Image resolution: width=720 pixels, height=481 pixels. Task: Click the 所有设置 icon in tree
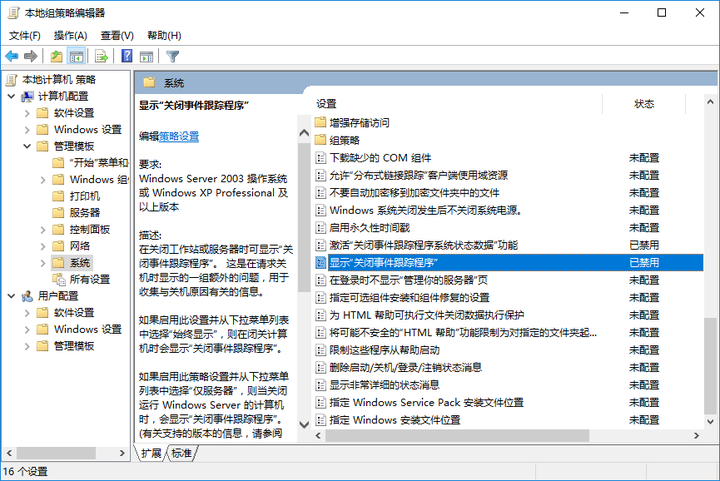pos(58,279)
